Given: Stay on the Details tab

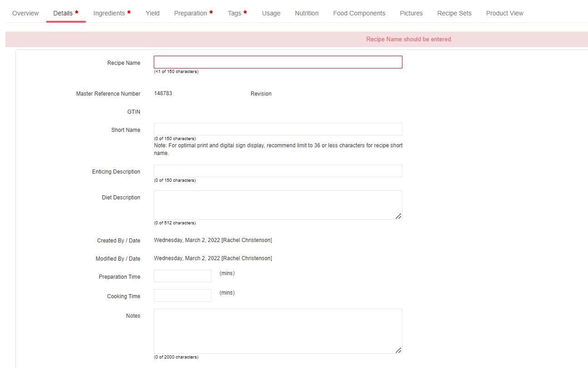Looking at the screenshot, I should click(x=63, y=13).
